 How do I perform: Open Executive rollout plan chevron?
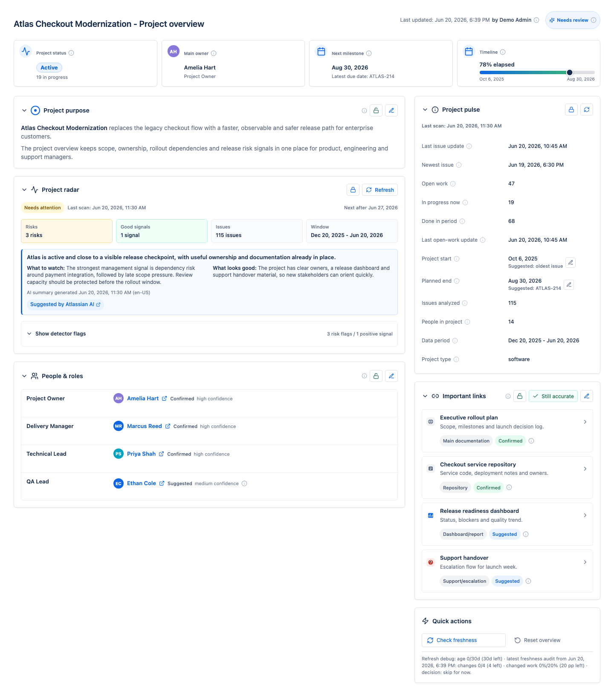tap(585, 422)
